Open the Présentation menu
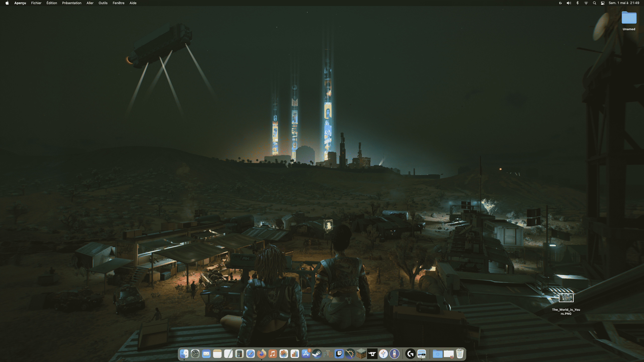The width and height of the screenshot is (644, 362). tap(72, 3)
